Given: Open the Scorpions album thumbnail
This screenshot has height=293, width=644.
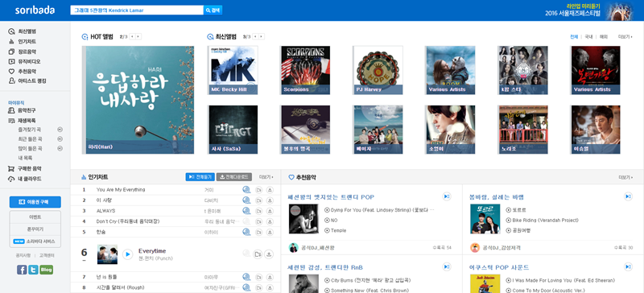Looking at the screenshot, I should click(x=305, y=70).
